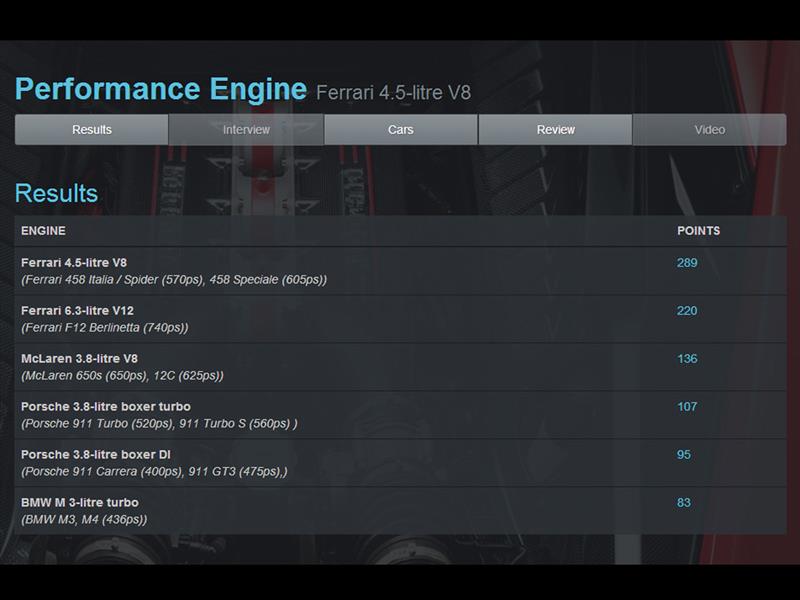800x600 pixels.
Task: Click the 289 points score
Action: click(687, 263)
